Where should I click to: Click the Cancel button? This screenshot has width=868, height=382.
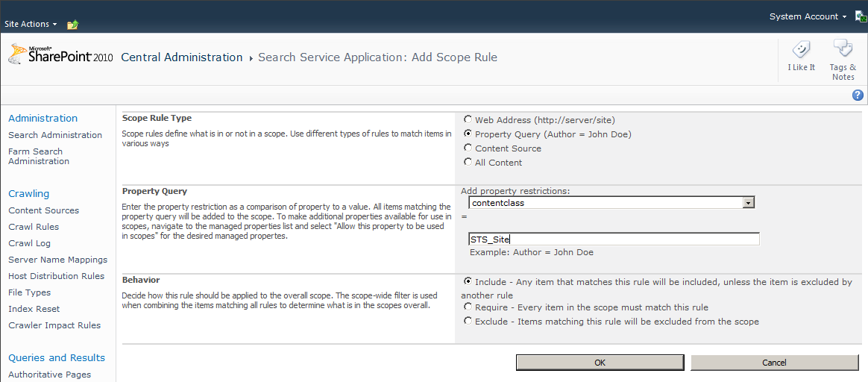[x=775, y=363]
